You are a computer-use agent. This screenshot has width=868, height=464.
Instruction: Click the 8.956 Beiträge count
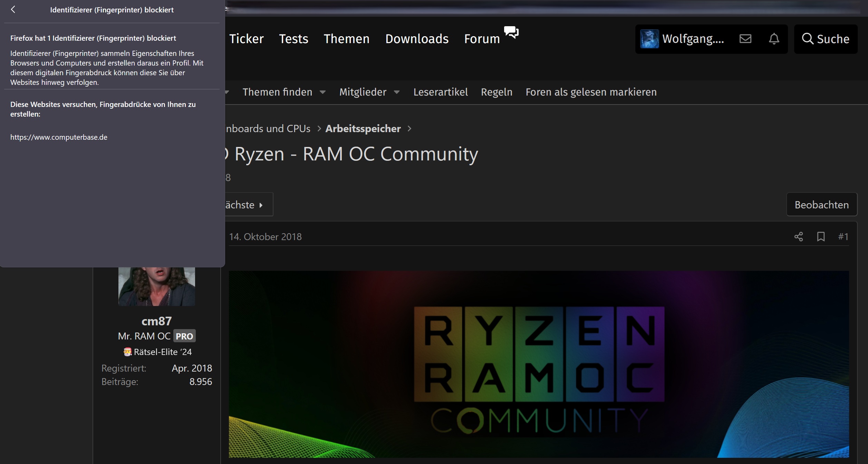pyautogui.click(x=201, y=382)
